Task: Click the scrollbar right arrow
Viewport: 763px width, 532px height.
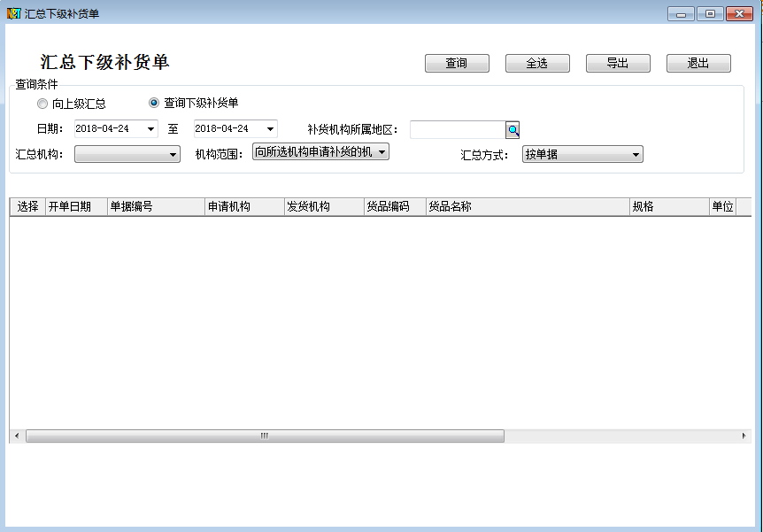Action: click(744, 436)
